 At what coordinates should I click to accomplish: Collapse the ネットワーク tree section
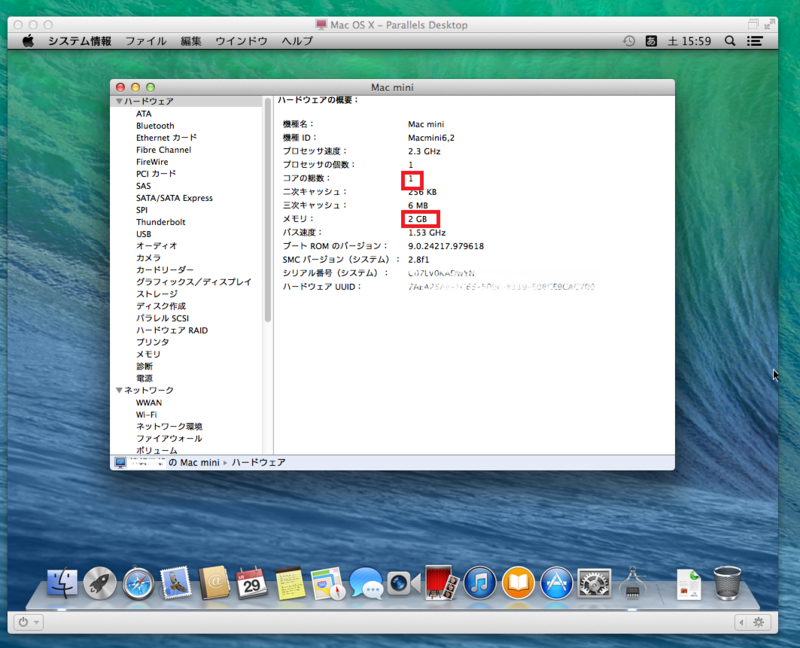119,390
